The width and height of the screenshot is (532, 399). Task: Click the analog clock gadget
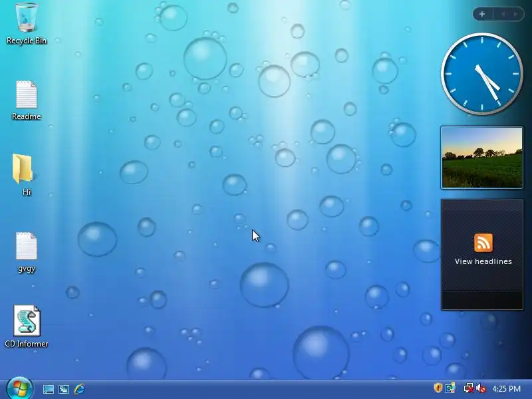(x=481, y=74)
